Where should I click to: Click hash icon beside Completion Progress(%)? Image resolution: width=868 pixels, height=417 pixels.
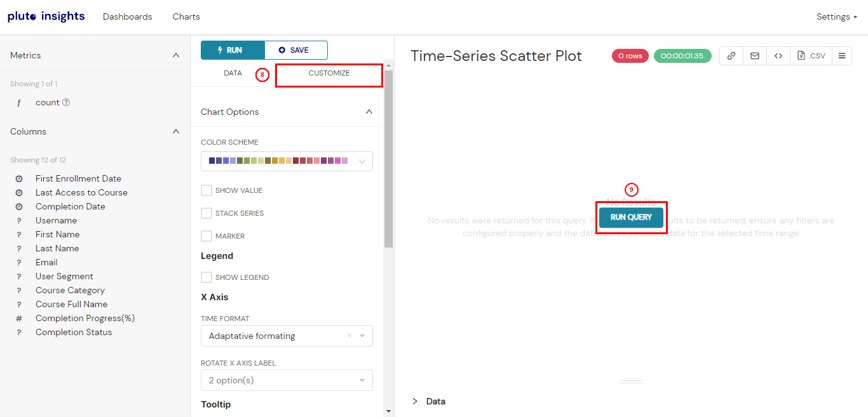coord(19,319)
